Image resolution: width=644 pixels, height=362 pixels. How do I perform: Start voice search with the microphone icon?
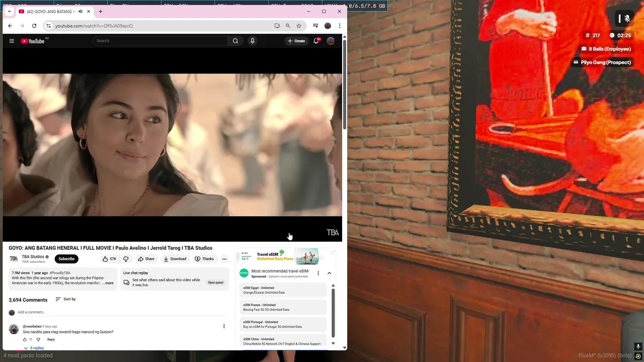coord(253,41)
